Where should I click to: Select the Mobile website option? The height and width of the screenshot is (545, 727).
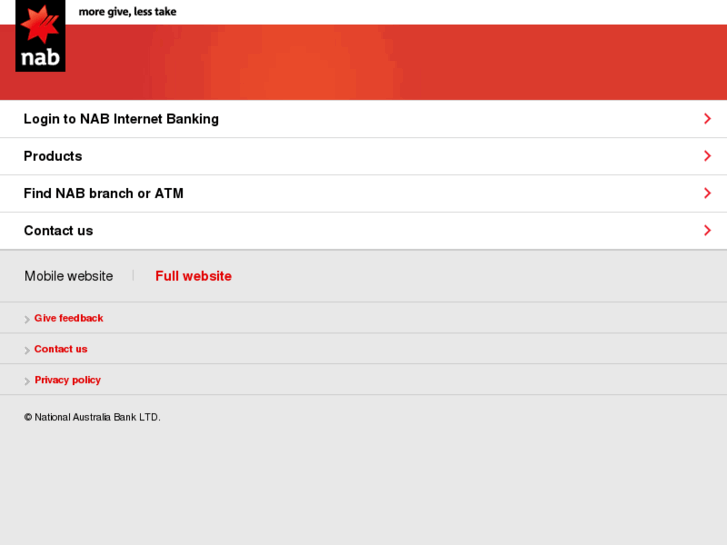(69, 276)
